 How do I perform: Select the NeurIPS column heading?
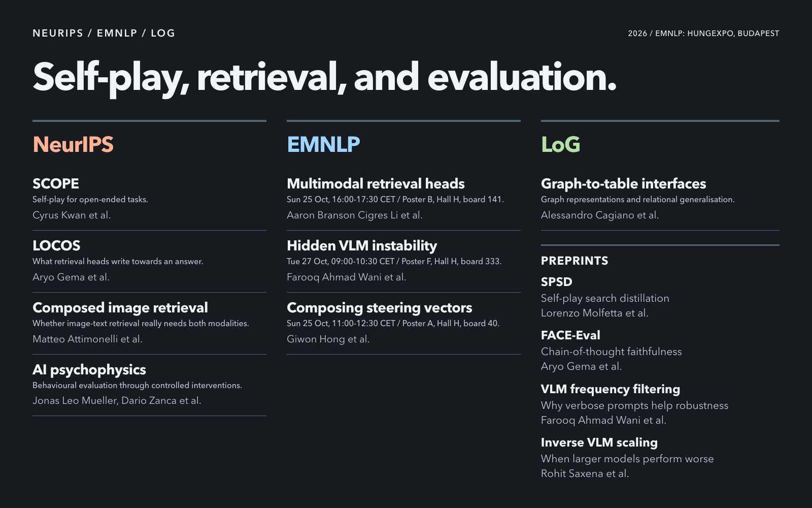click(x=73, y=144)
